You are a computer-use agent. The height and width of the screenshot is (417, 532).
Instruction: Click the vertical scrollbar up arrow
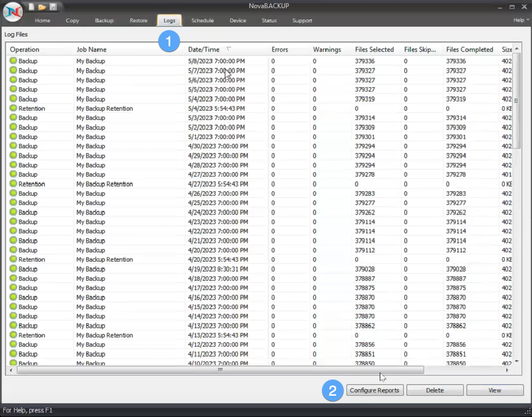click(517, 49)
